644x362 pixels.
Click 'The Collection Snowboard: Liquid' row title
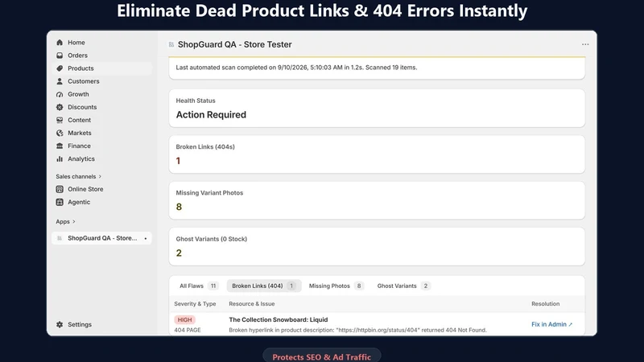[278, 319]
